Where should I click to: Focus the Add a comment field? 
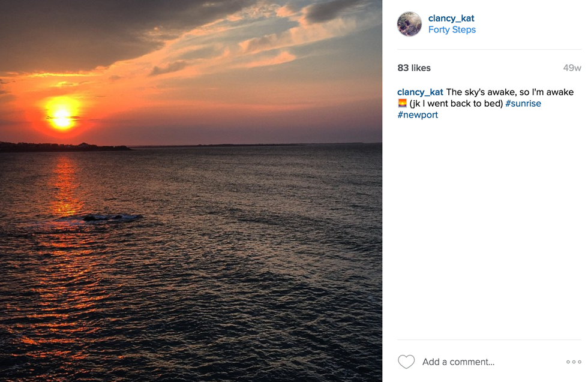458,362
